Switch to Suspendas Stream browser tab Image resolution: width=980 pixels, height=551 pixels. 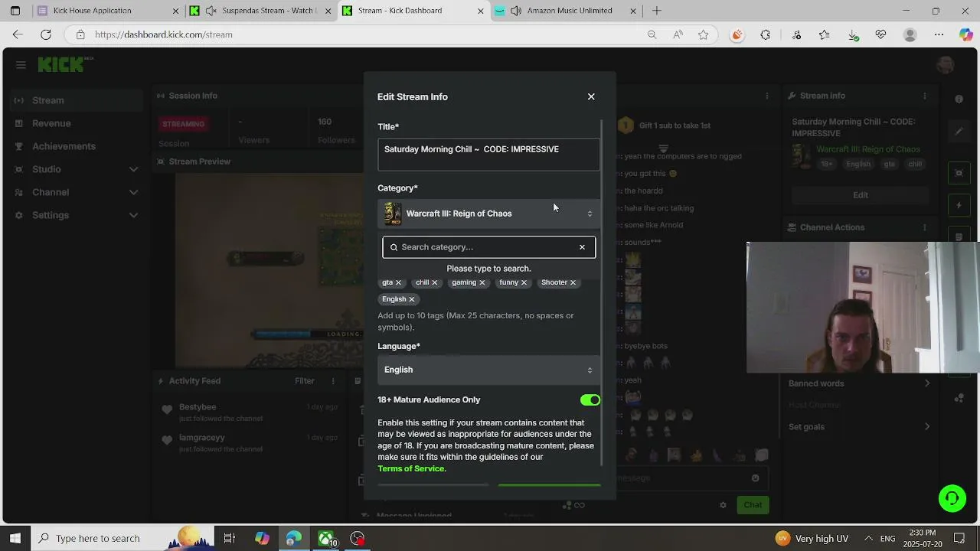coord(260,11)
